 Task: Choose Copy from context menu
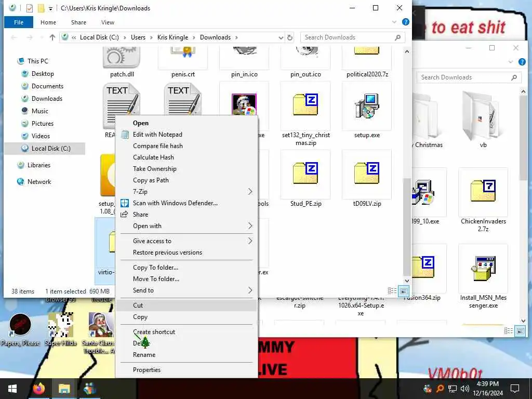(187, 317)
